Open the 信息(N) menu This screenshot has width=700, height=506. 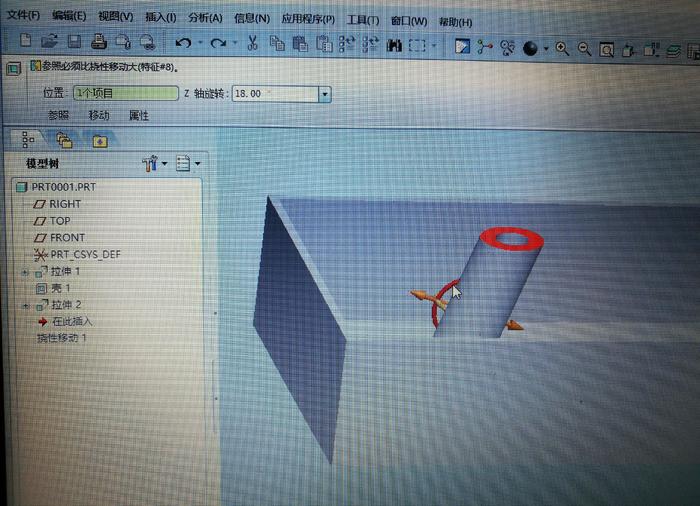pos(252,18)
